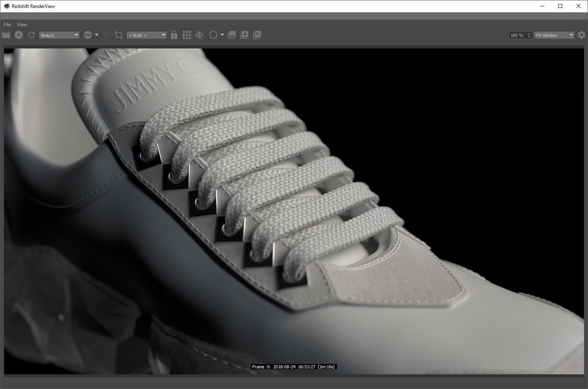Minimize the RenderView window
Screen dimensions: 588x389
[x=542, y=6]
